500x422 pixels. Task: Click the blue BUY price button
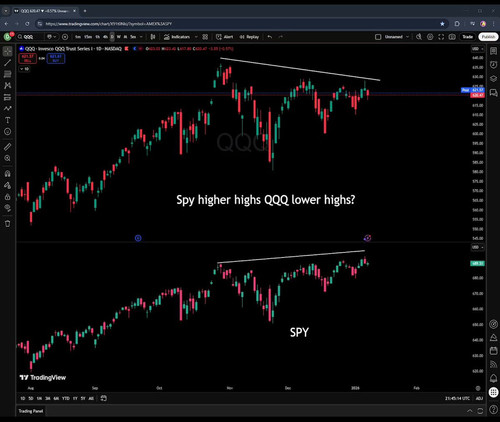tap(56, 59)
